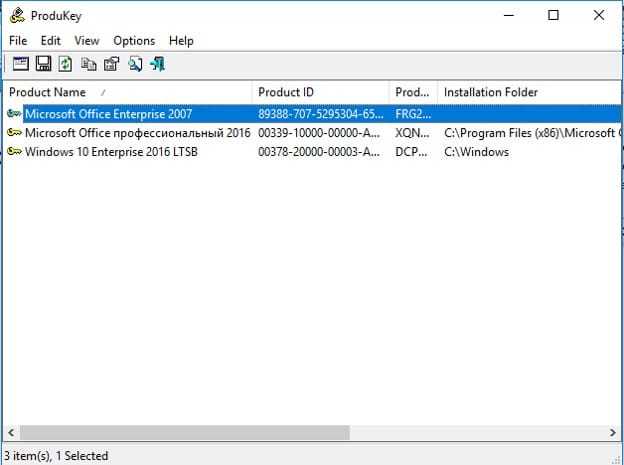Open the File menu
The image size is (624, 465).
(x=18, y=41)
